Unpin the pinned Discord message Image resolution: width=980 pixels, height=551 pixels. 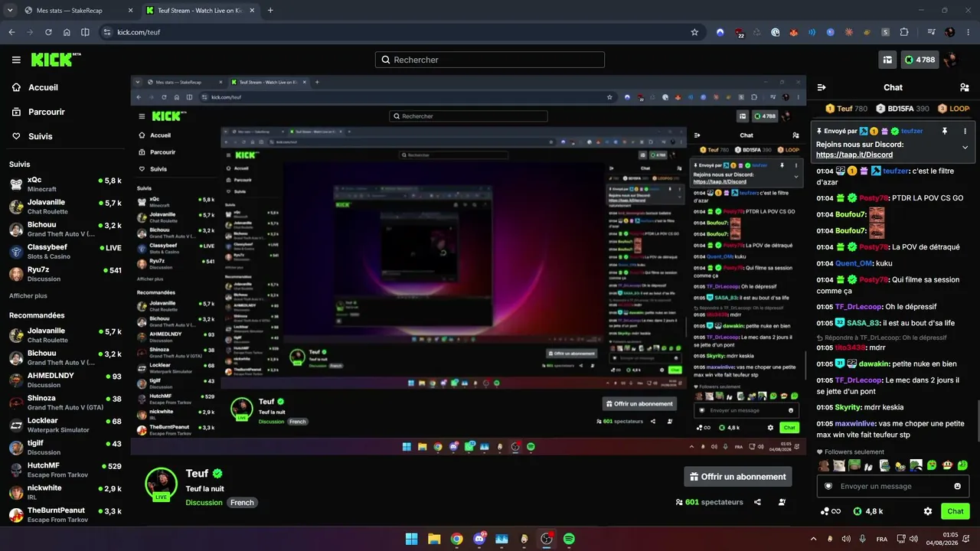[945, 131]
